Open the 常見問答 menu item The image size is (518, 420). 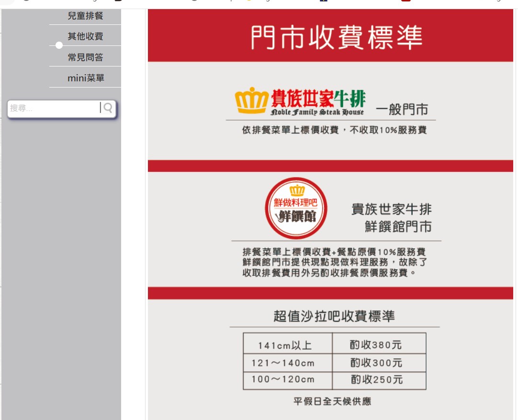click(85, 57)
